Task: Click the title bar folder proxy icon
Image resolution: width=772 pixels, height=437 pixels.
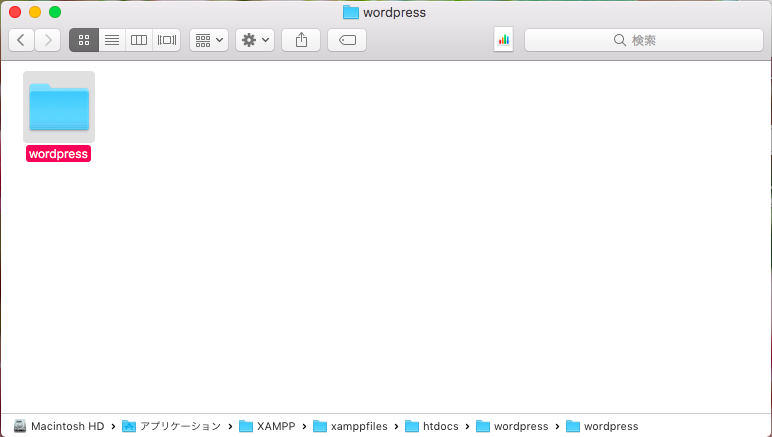Action: (351, 12)
